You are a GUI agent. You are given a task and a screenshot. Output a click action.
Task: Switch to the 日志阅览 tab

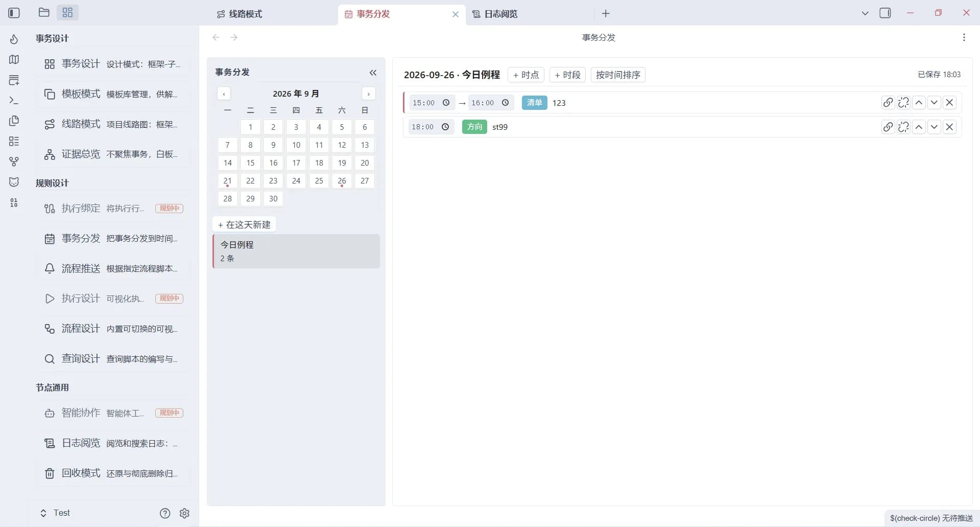coord(530,14)
